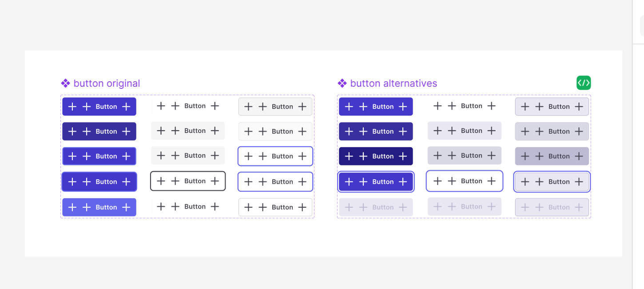Select the blue filled Button with focus ring in alternatives
Viewport: 644px width, 289px height.
pyautogui.click(x=376, y=181)
